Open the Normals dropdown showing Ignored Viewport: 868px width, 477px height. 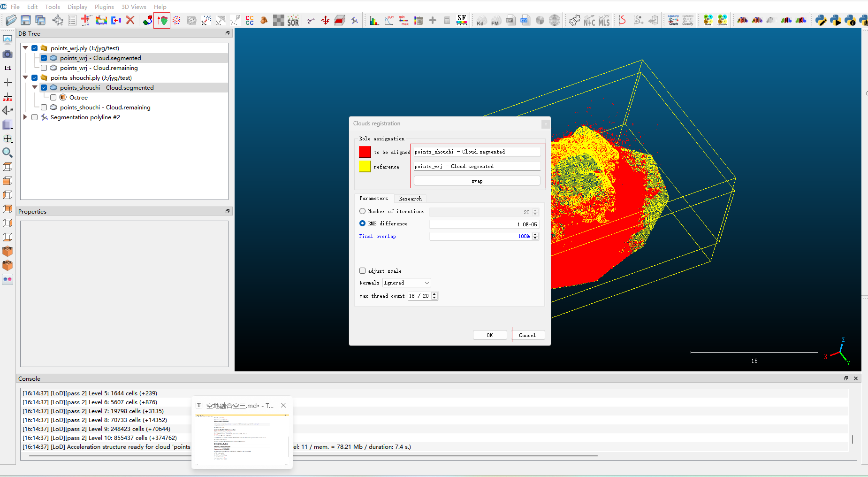(406, 283)
